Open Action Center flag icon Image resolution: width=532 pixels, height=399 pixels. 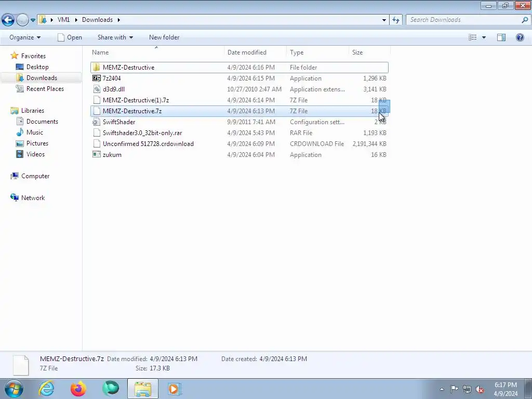click(454, 389)
